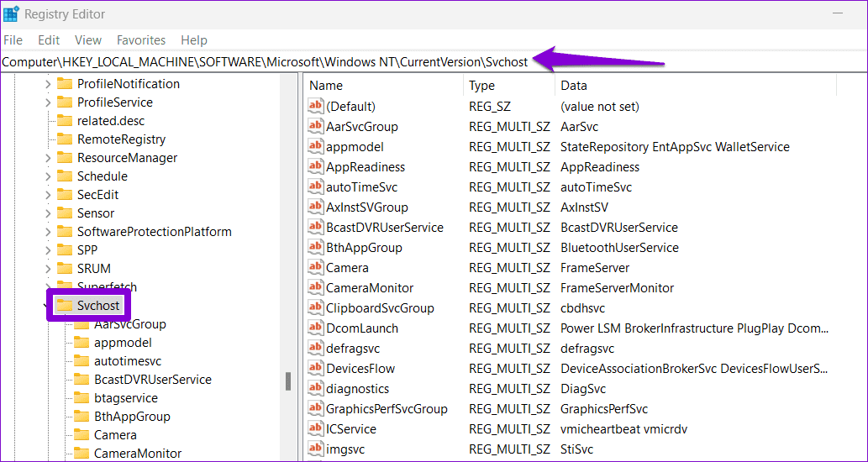The image size is (868, 462).
Task: Open the File menu
Action: click(13, 40)
